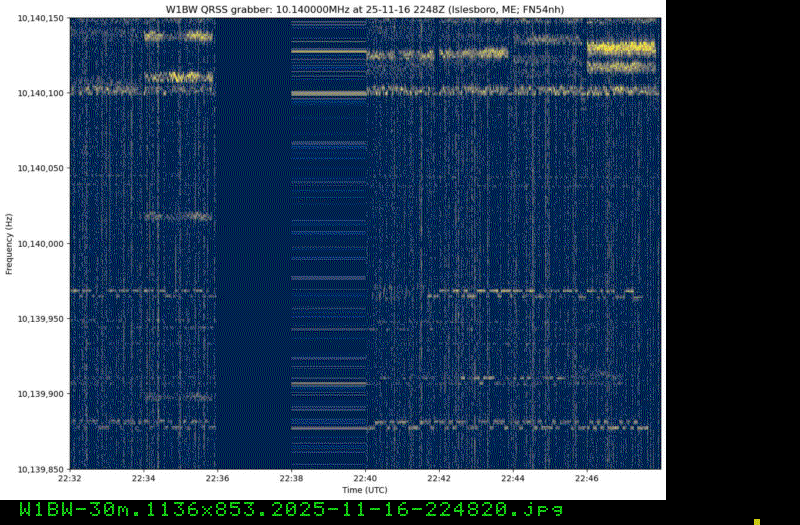Image resolution: width=800 pixels, height=525 pixels.
Task: Click the 22:38 time axis tick label
Action: (x=292, y=479)
